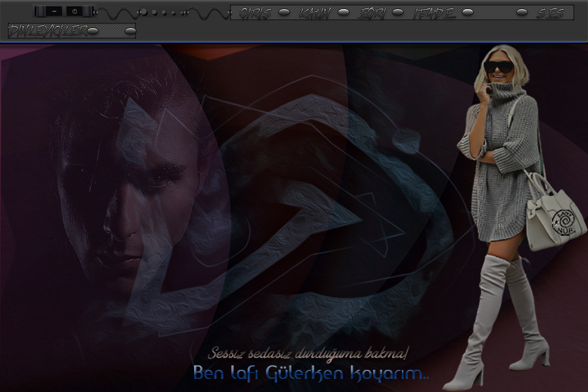Open the İFADE emoticon label
The image size is (588, 392).
(434, 12)
